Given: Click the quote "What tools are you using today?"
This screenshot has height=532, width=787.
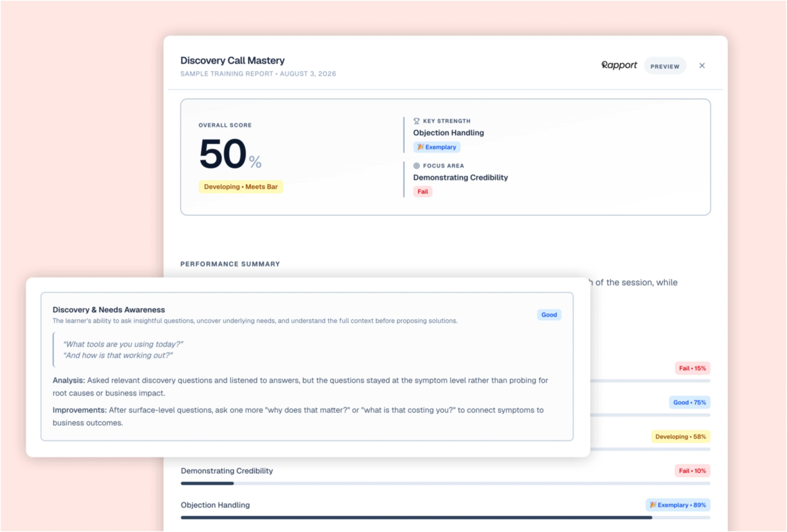Looking at the screenshot, I should [123, 344].
